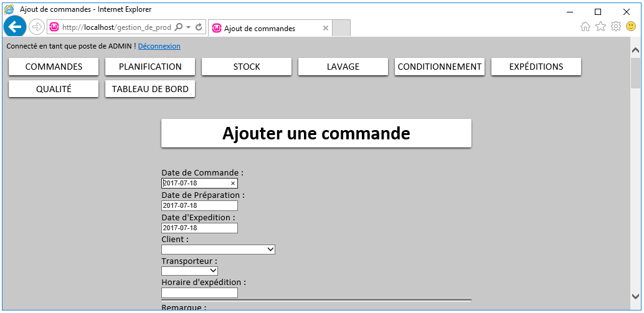This screenshot has height=313, width=644.
Task: Click the browser forward arrow button
Action: (37, 27)
